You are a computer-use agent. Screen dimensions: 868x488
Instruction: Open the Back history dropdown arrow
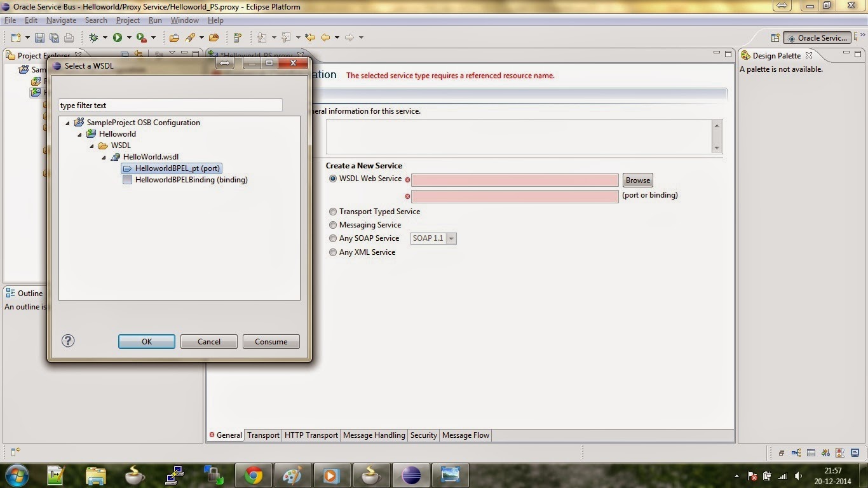coord(336,38)
